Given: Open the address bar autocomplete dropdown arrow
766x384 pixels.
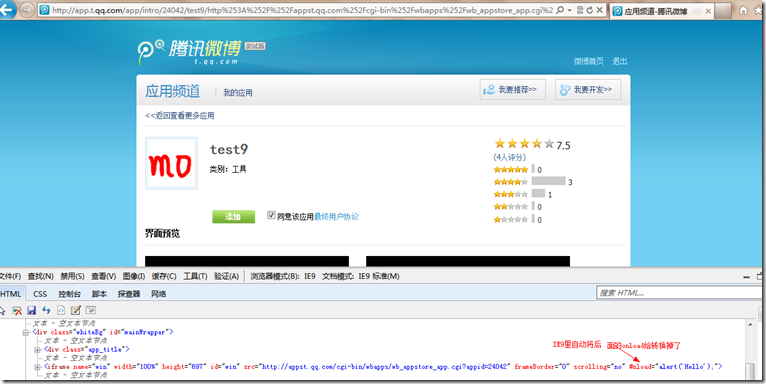Looking at the screenshot, I should click(569, 10).
